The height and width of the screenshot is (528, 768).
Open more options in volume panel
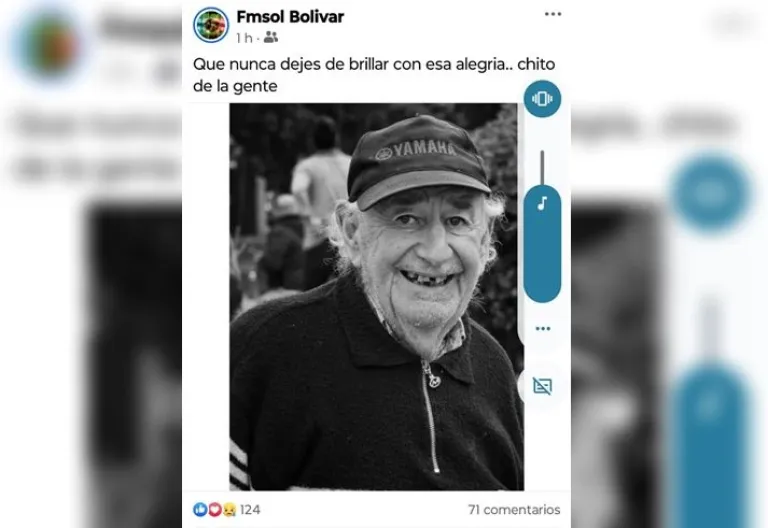tap(543, 328)
